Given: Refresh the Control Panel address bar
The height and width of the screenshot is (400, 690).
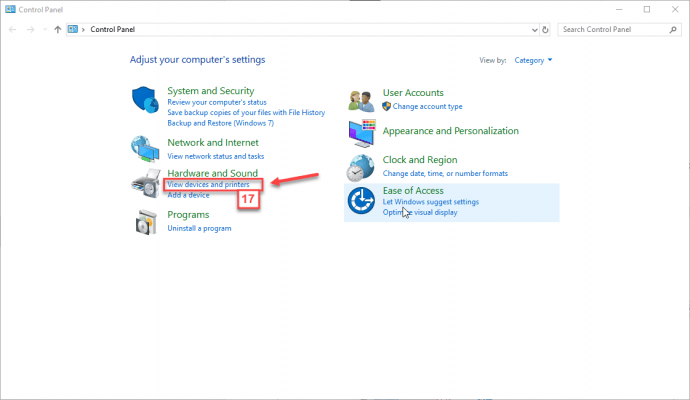Looking at the screenshot, I should pos(545,29).
